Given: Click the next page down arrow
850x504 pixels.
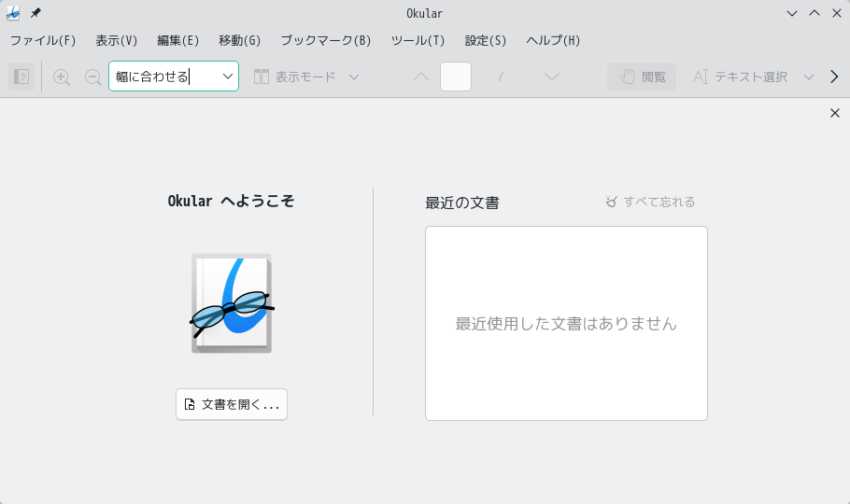Looking at the screenshot, I should tap(552, 77).
